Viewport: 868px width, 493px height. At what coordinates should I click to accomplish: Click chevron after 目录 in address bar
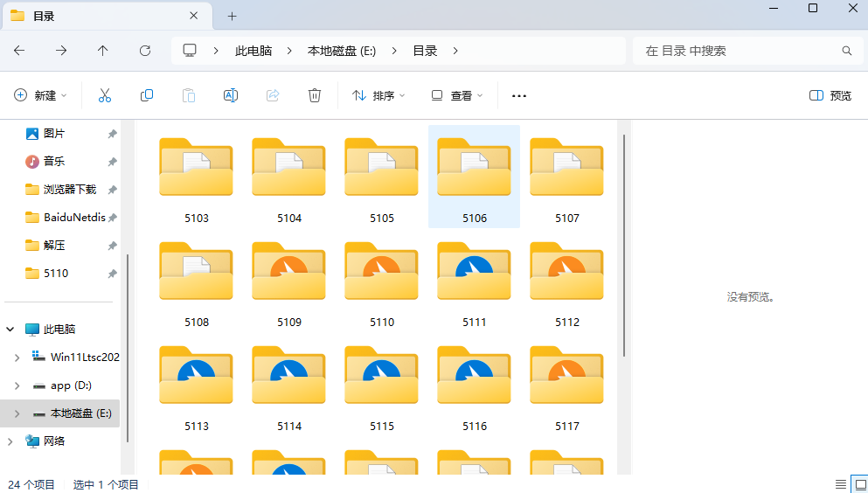[x=455, y=51]
